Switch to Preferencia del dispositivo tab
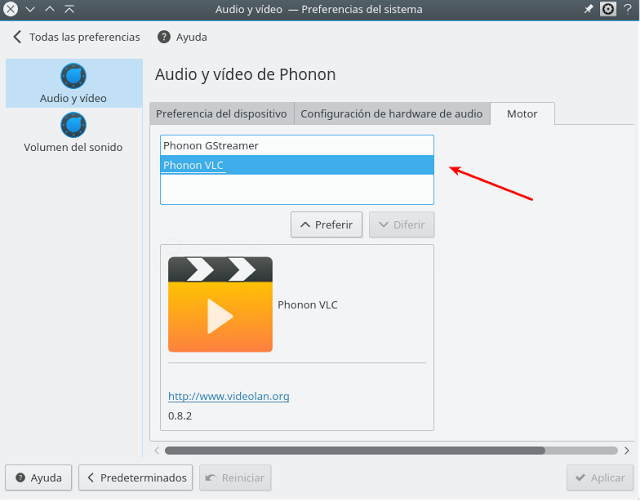 (x=222, y=114)
